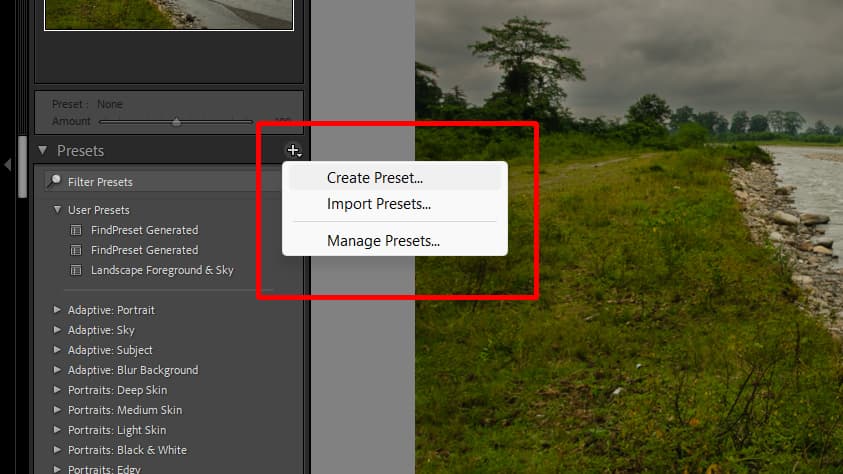Image resolution: width=843 pixels, height=474 pixels.
Task: Expand the Adaptive: Blur Background group
Action: pos(57,370)
